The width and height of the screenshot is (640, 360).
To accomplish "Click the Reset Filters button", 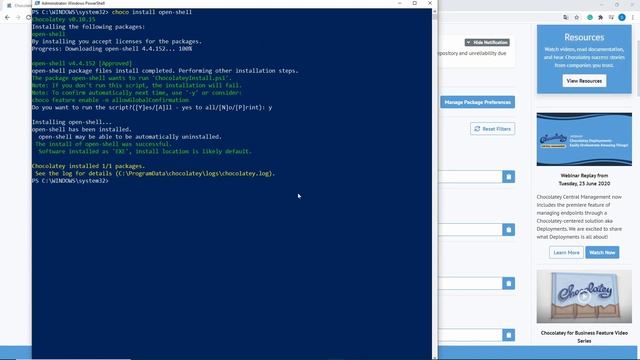I will click(492, 129).
